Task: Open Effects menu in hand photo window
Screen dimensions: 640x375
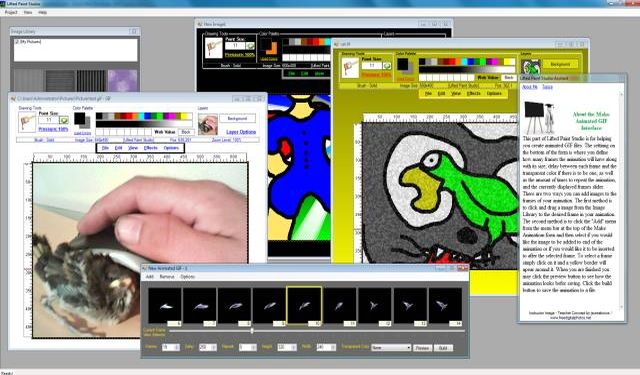Action: pos(151,148)
